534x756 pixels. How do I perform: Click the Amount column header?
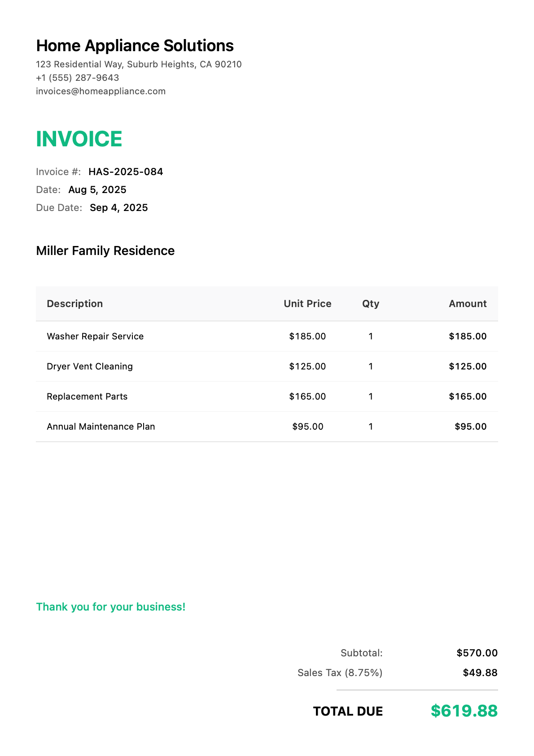point(468,303)
